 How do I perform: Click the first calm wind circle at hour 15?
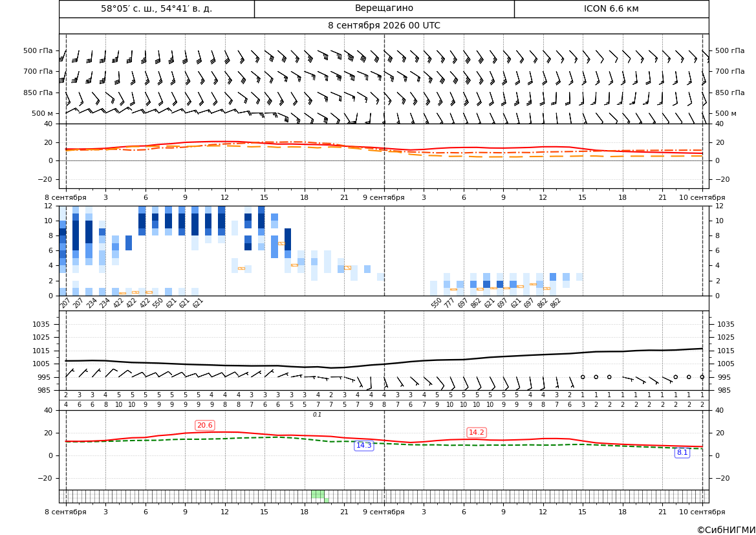click(583, 377)
